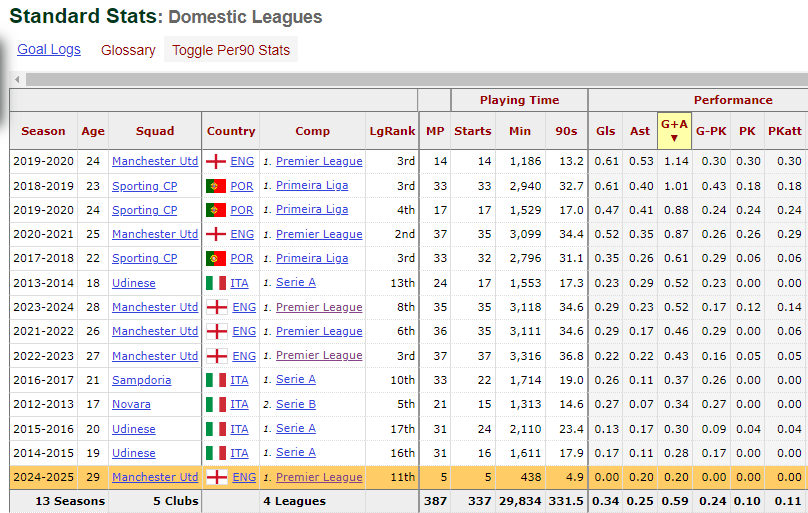808x513 pixels.
Task: Sort table by Ast column header
Action: click(x=640, y=131)
